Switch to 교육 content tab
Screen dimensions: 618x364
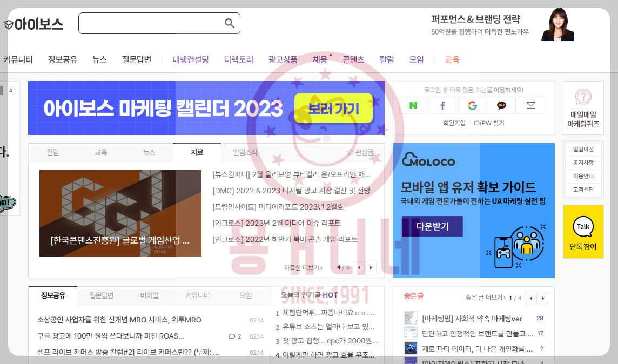pyautogui.click(x=101, y=152)
